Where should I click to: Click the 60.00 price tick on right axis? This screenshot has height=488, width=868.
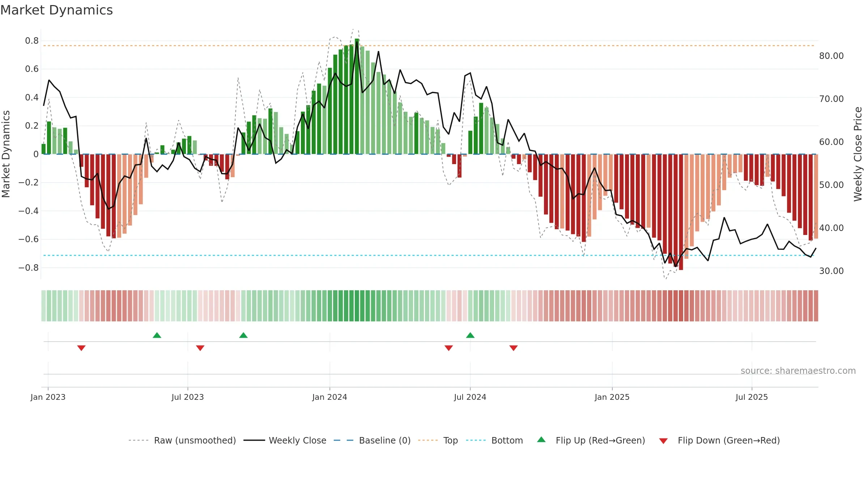[x=831, y=142]
